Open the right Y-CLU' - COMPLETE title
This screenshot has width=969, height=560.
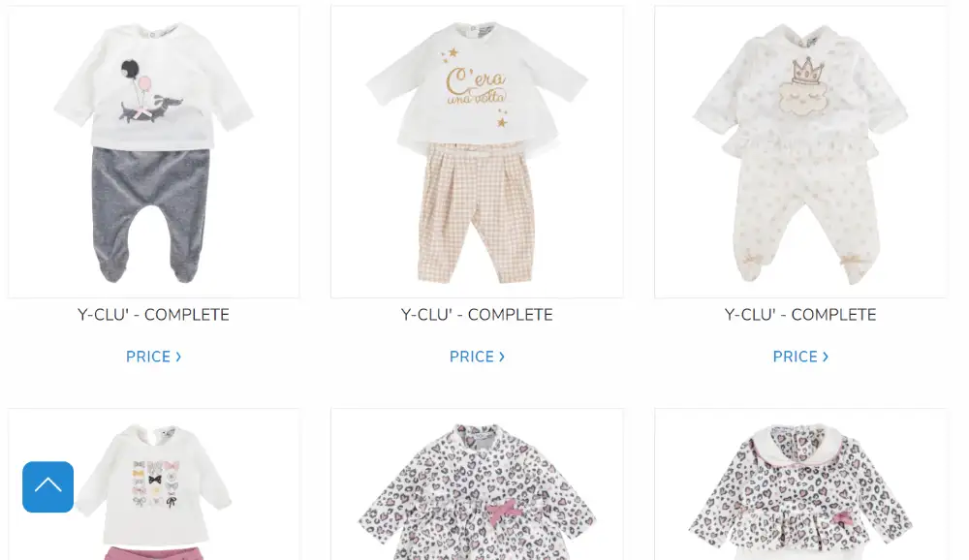pyautogui.click(x=800, y=315)
